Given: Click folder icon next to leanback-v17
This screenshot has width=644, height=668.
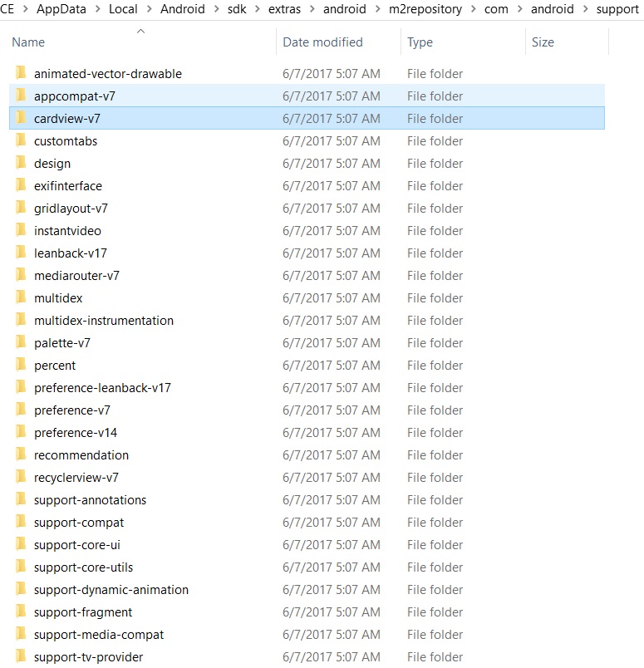Looking at the screenshot, I should click(x=21, y=253).
